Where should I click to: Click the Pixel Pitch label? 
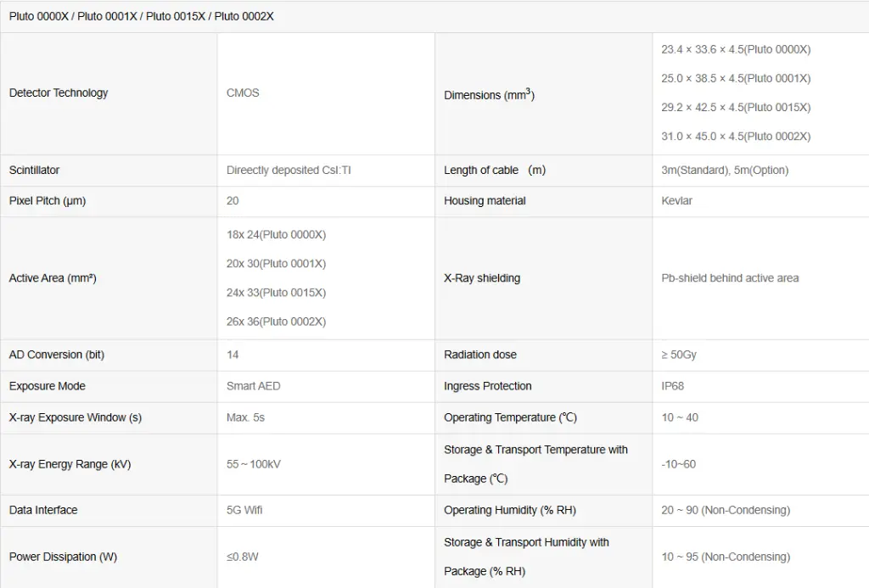click(x=47, y=201)
